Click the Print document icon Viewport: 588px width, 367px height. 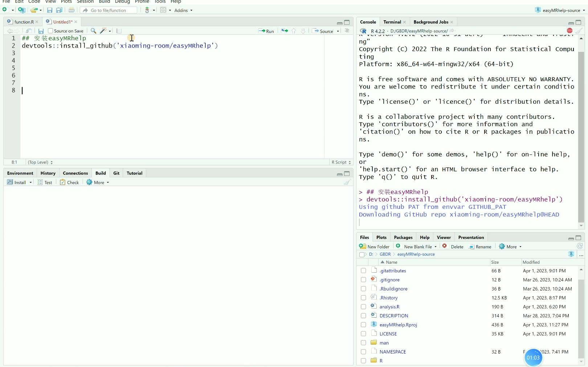(72, 10)
